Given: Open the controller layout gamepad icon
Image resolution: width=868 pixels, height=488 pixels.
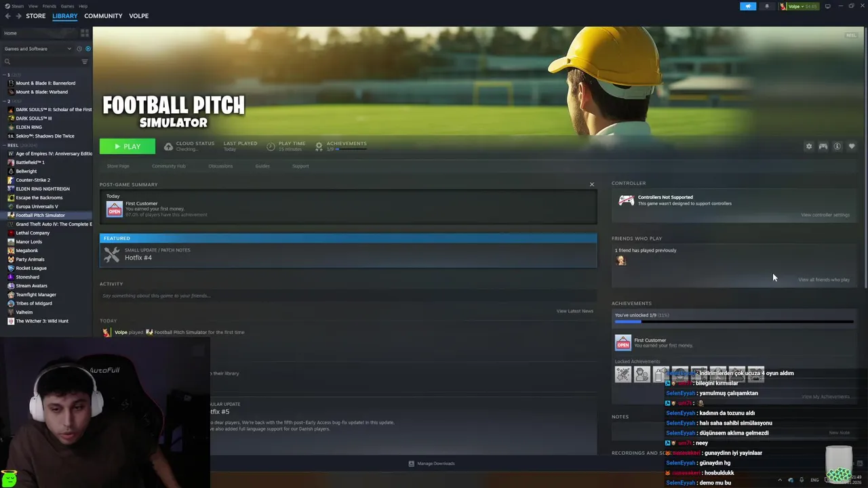Looking at the screenshot, I should (823, 146).
